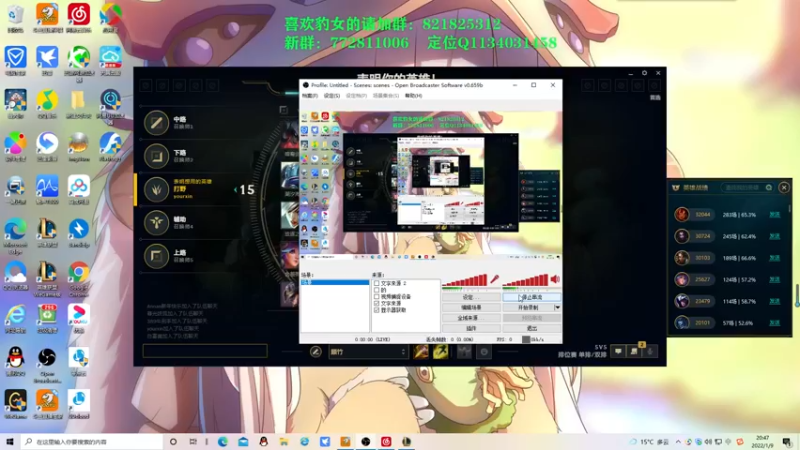The width and height of the screenshot is (800, 450).
Task: Open the Recycle Bin desktop icon
Action: tap(15, 18)
